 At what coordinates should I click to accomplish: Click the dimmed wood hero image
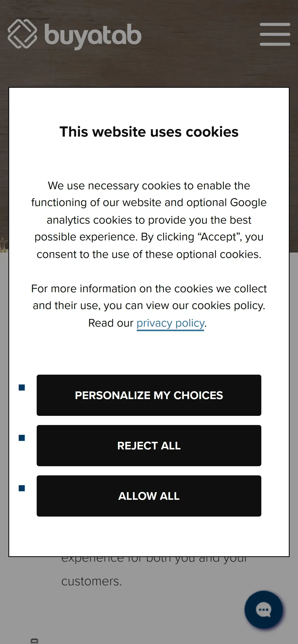pos(149,66)
